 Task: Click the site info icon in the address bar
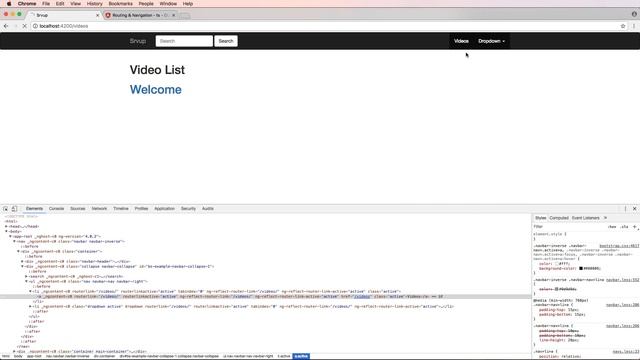(x=35, y=26)
